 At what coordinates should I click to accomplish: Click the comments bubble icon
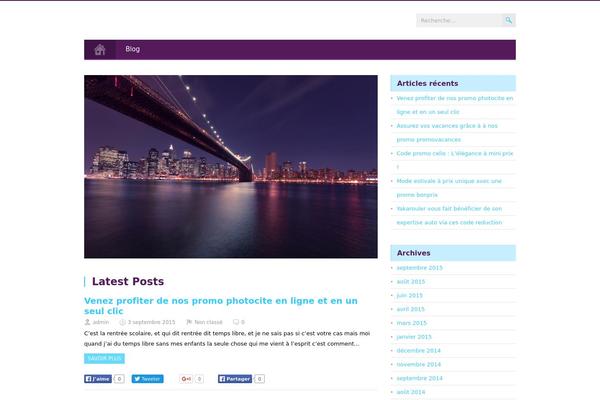coord(236,322)
